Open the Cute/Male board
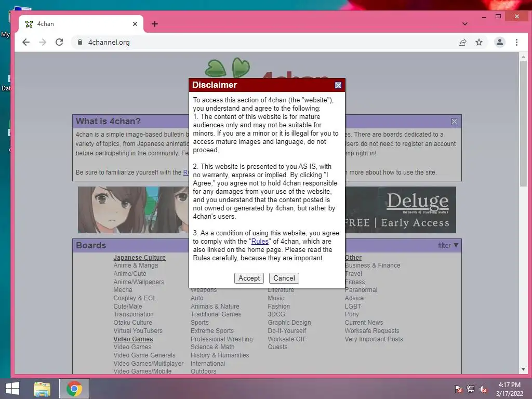Viewport: 532px width, 399px height. (128, 307)
